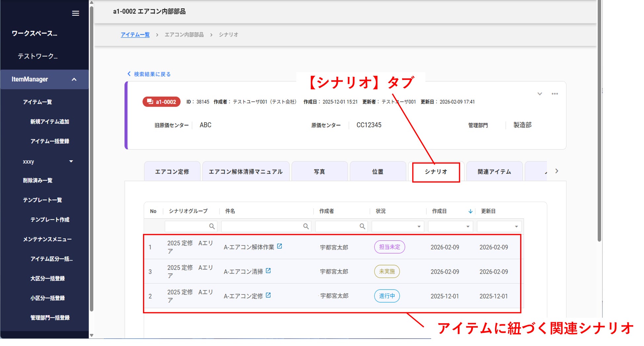Expand the xxxy sidebar dropdown
644x346 pixels.
coord(71,161)
